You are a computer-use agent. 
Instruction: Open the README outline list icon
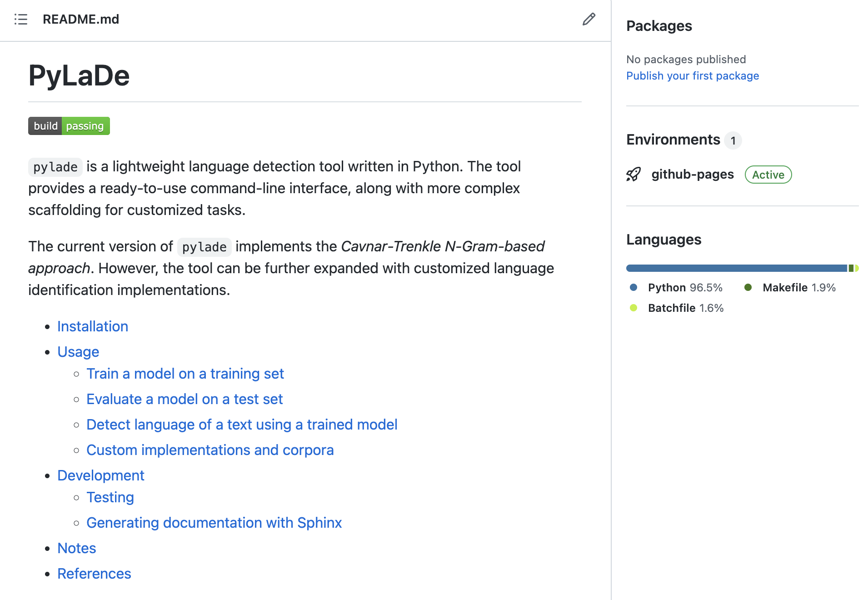tap(21, 19)
